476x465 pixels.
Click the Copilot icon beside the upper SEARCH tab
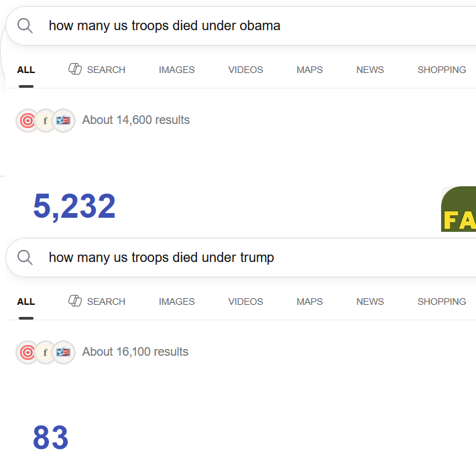click(x=74, y=69)
